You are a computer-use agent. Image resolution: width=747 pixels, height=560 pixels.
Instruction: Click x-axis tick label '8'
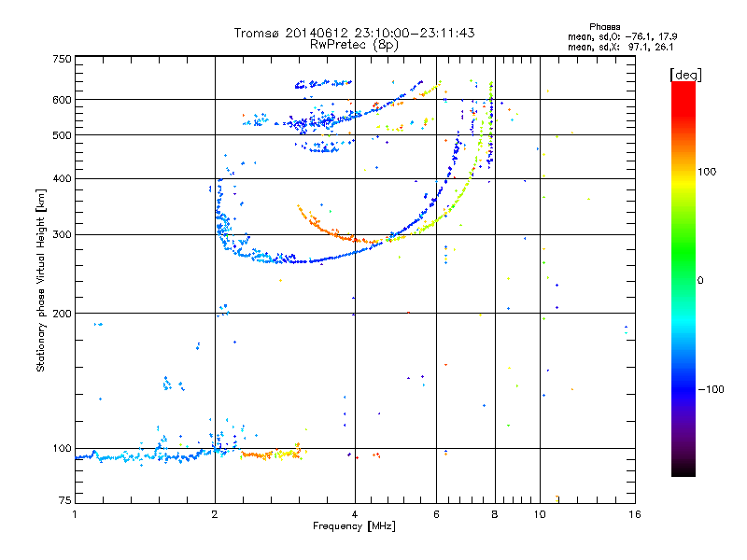(x=495, y=514)
